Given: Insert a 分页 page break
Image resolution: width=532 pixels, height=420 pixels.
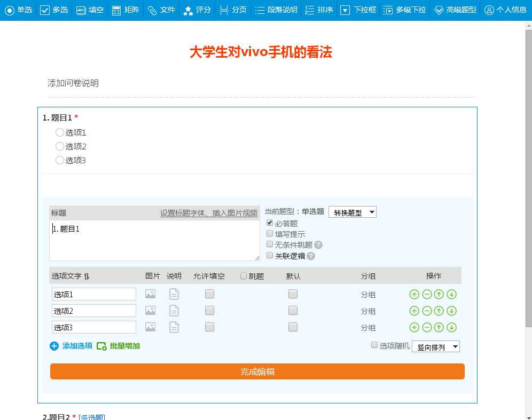Looking at the screenshot, I should click(233, 10).
